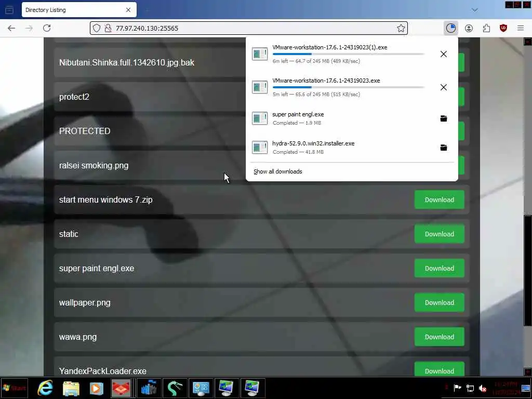Screen dimensions: 532x399
Task: Open Windows Explorer folder on taskbar
Action: 71,388
